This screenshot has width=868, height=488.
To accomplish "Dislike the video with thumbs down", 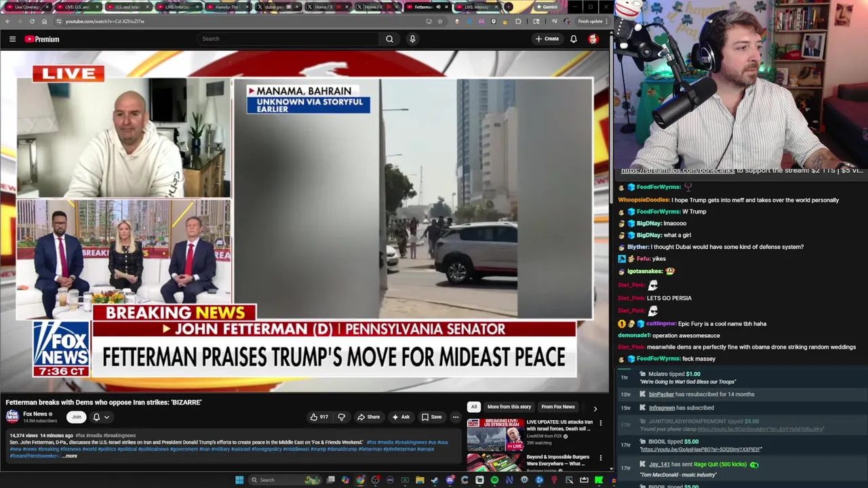I will [x=342, y=418].
